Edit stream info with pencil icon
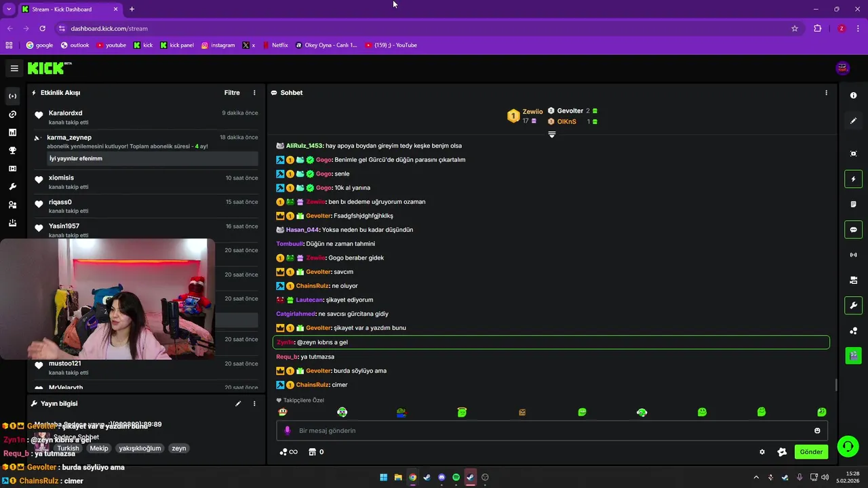Image resolution: width=868 pixels, height=488 pixels. (238, 404)
